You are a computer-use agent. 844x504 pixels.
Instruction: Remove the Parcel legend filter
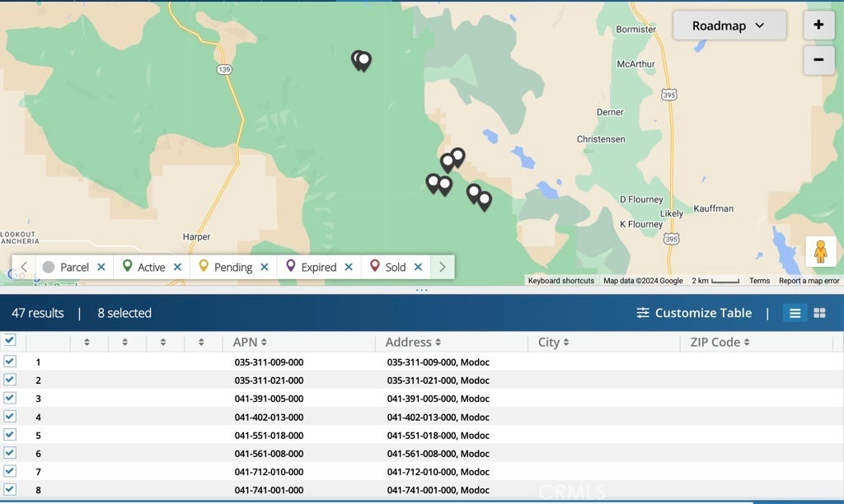101,267
